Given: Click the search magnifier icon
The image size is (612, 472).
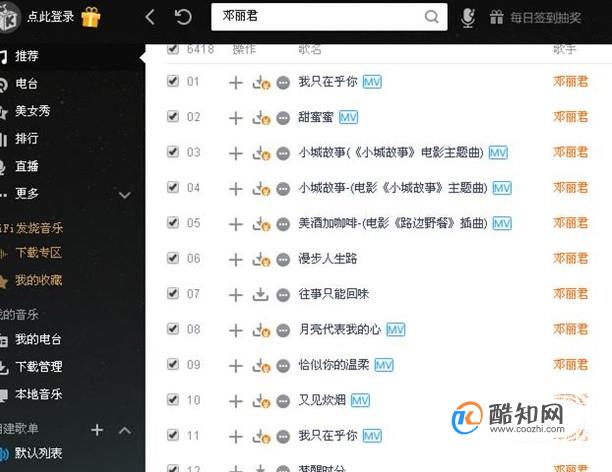Looking at the screenshot, I should tap(431, 17).
